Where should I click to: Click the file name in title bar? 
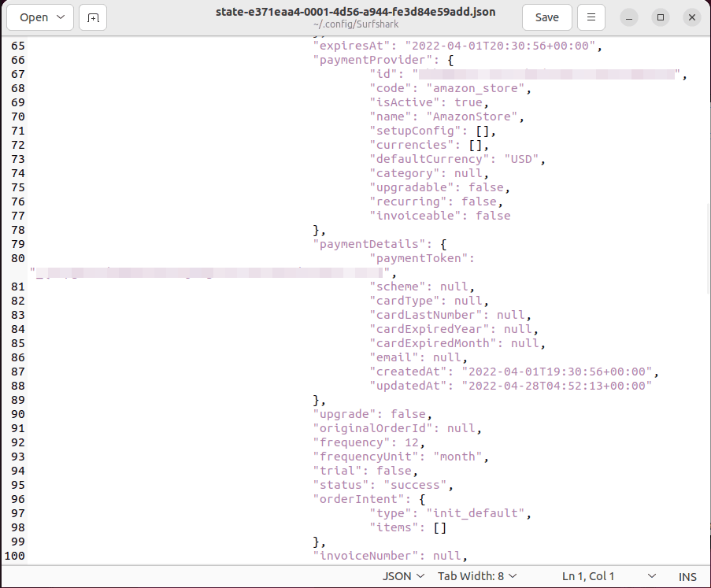click(355, 13)
